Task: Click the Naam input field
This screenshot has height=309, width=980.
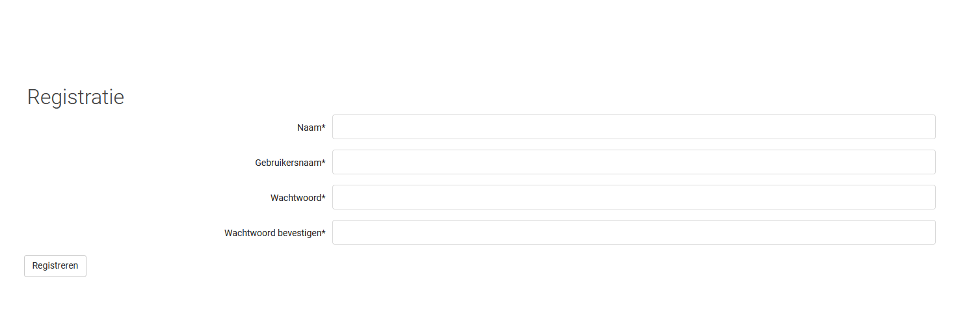Action: 633,127
